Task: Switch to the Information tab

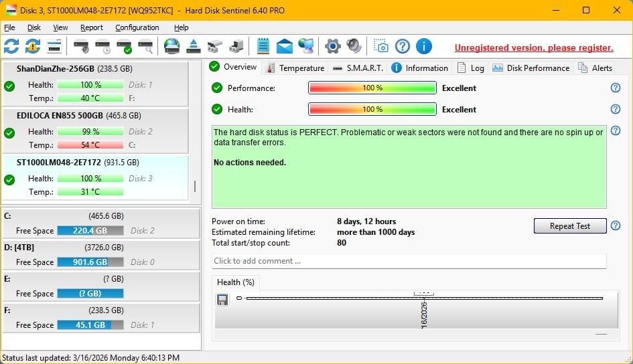Action: pyautogui.click(x=420, y=68)
